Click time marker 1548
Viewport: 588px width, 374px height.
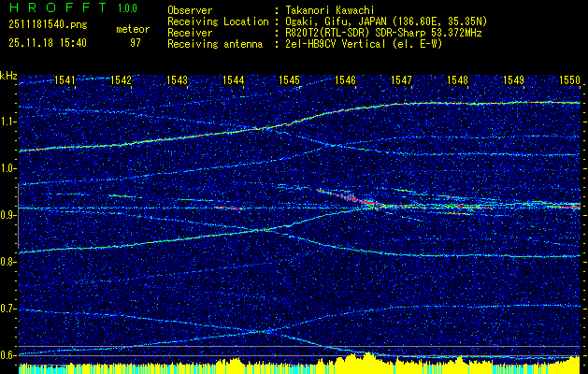pyautogui.click(x=457, y=79)
